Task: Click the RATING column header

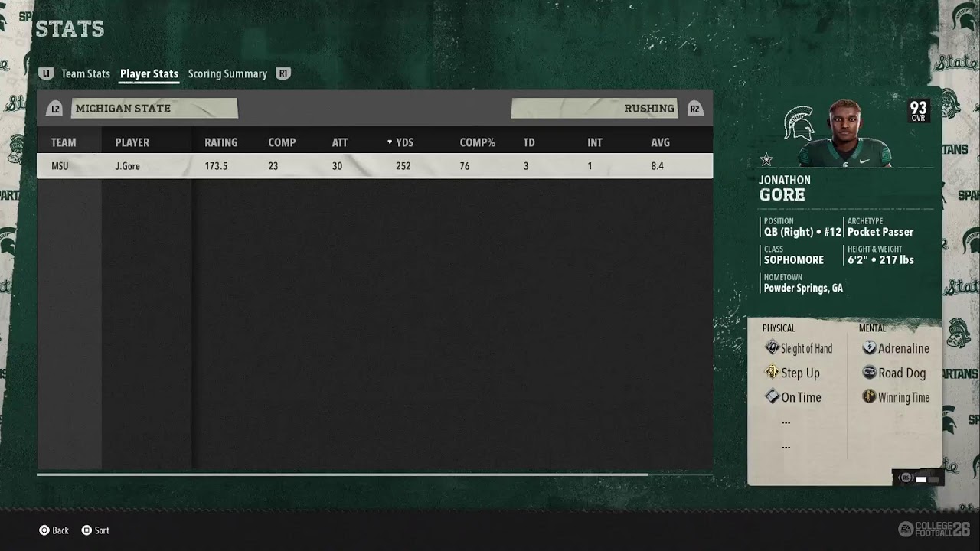Action: pos(221,142)
